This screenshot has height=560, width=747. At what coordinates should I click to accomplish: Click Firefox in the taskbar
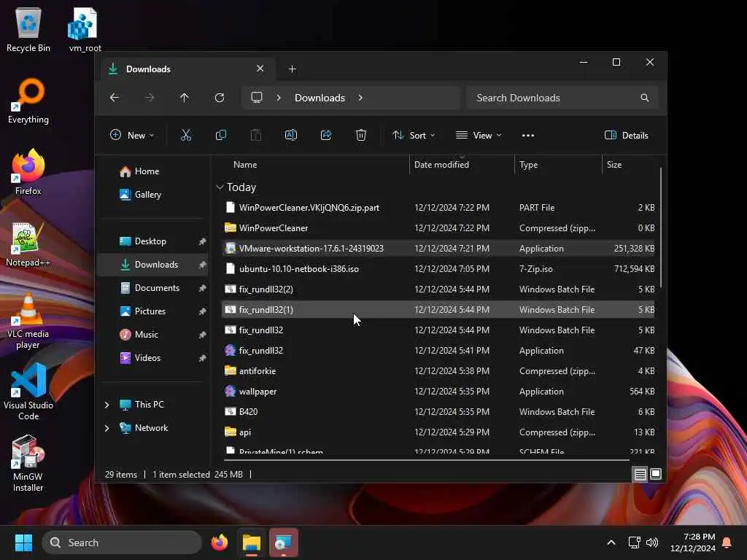coord(220,542)
